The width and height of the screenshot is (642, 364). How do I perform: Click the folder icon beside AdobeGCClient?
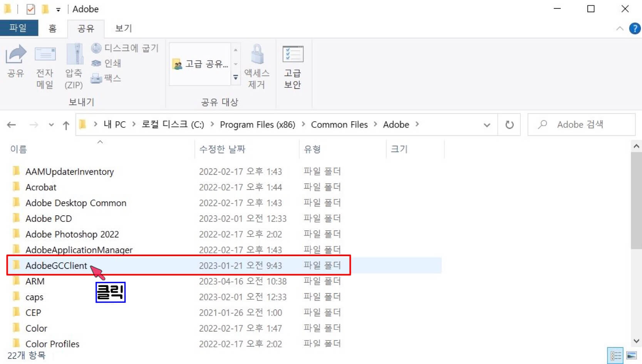[x=16, y=265]
